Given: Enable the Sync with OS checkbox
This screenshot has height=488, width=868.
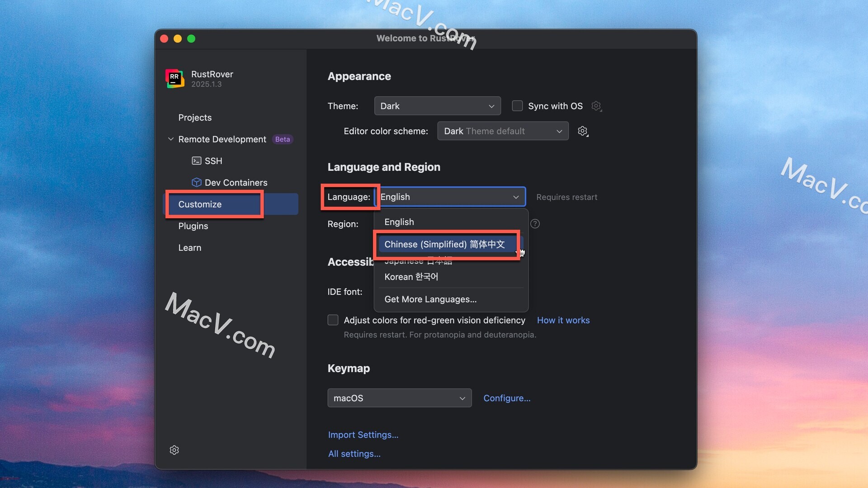Looking at the screenshot, I should pyautogui.click(x=517, y=106).
